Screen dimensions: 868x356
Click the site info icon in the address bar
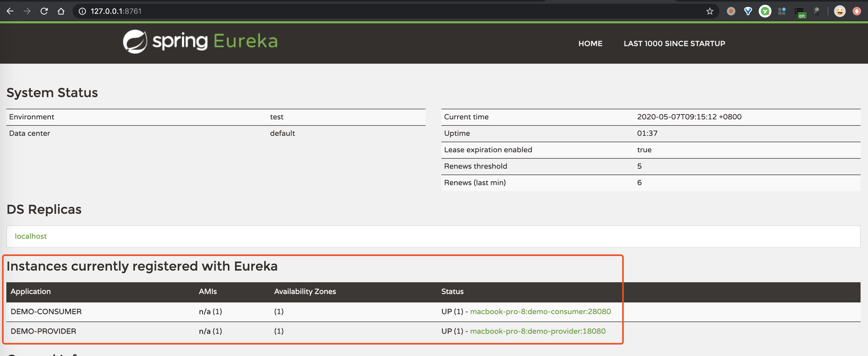tap(82, 11)
